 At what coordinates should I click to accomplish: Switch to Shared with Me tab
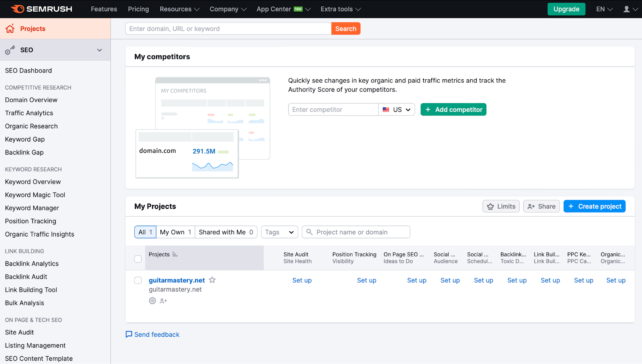pyautogui.click(x=226, y=232)
